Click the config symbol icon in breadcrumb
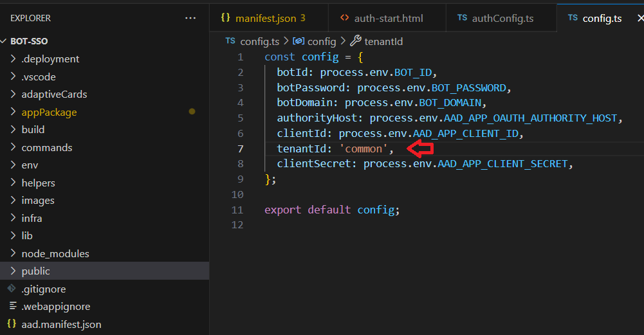The image size is (644, 335). (x=299, y=41)
